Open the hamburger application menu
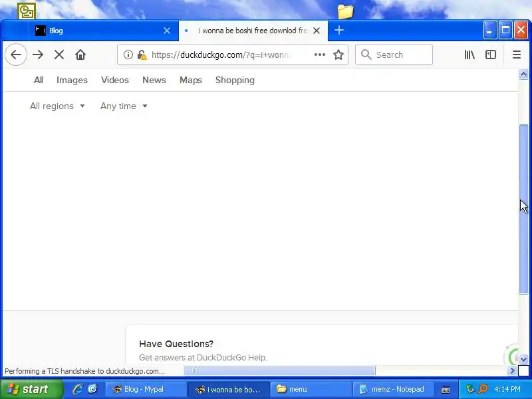Image resolution: width=532 pixels, height=399 pixels. coord(517,55)
